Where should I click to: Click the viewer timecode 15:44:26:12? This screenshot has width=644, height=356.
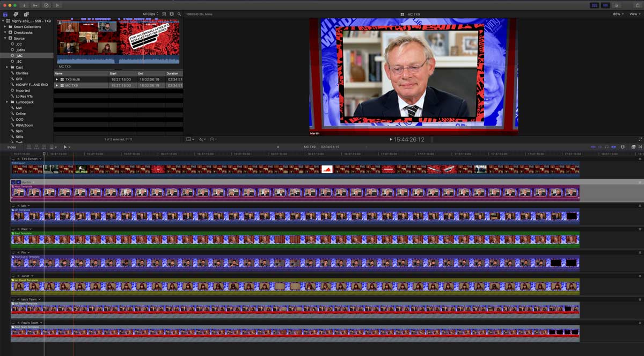click(409, 140)
